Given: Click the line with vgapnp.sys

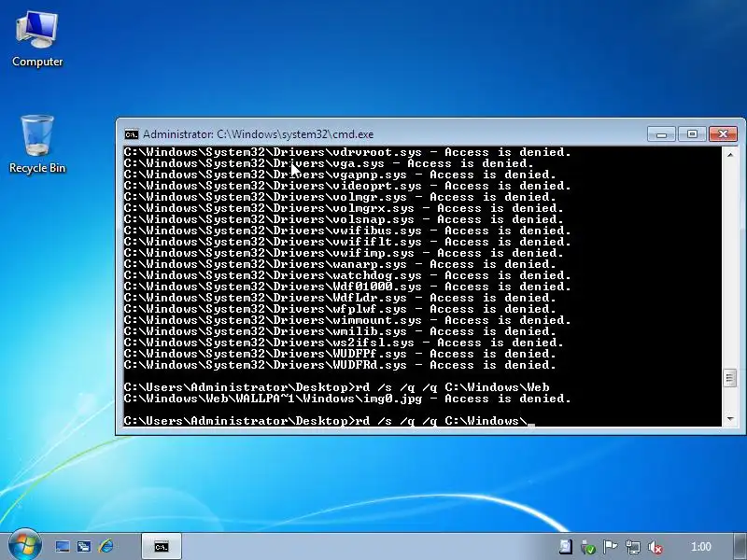Looking at the screenshot, I should (340, 175).
